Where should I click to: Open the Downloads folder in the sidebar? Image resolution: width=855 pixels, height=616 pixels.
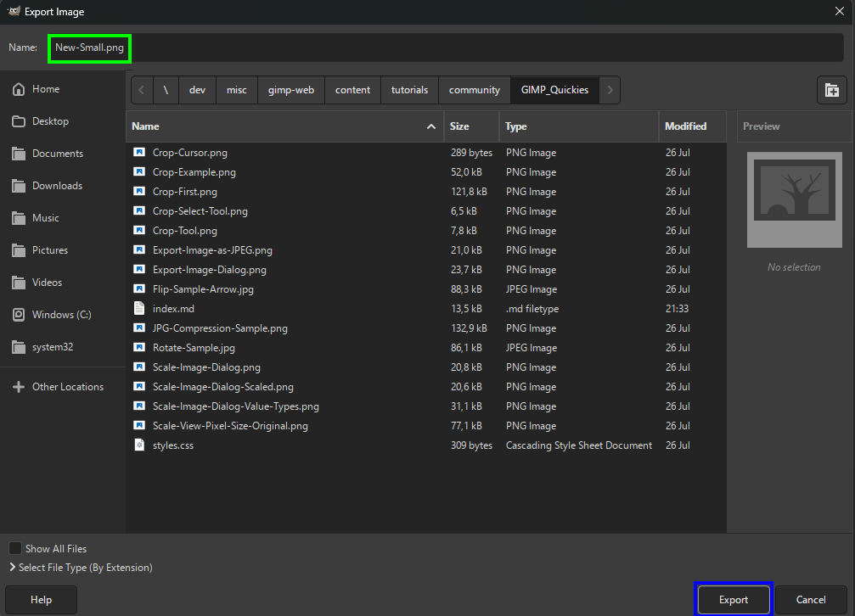coord(57,185)
